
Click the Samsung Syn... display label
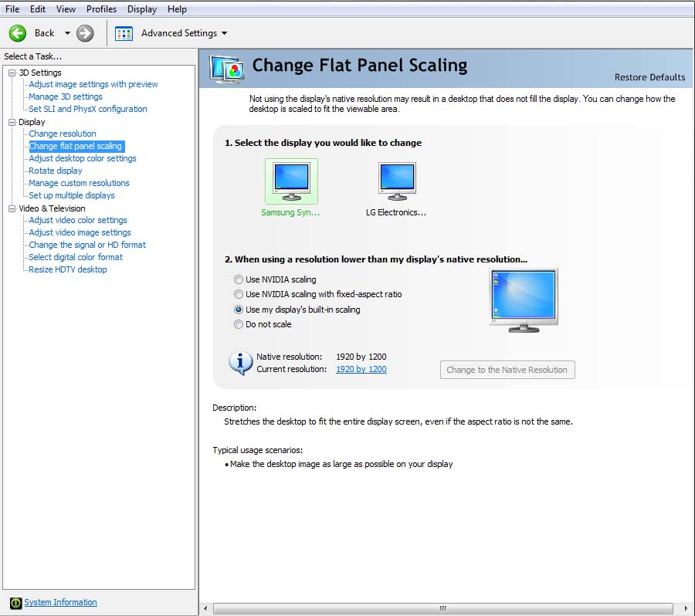[x=290, y=213]
